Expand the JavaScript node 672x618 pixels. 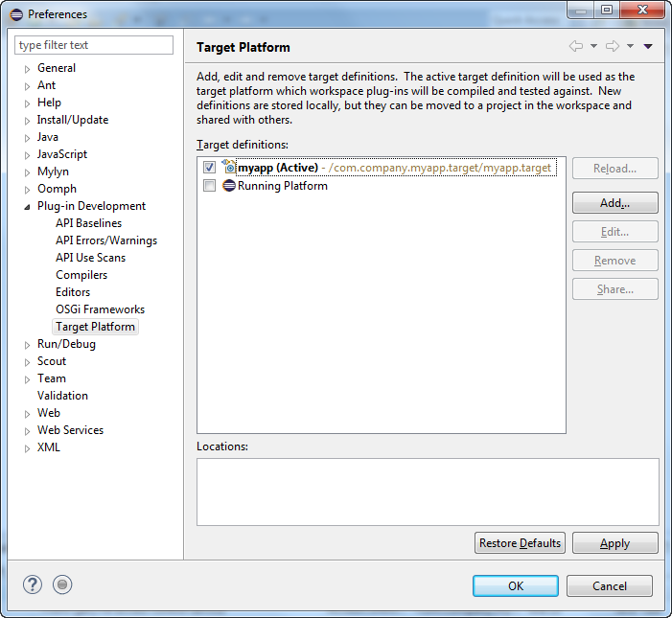point(27,155)
